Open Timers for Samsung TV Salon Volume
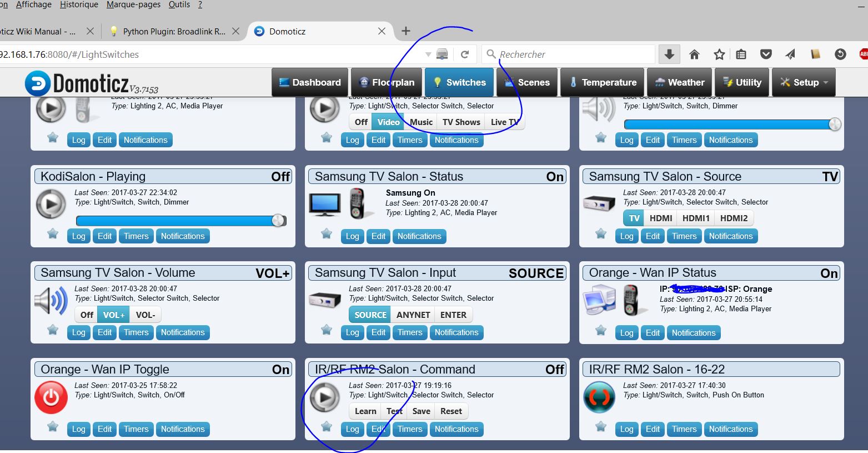This screenshot has height=453, width=868. point(136,332)
